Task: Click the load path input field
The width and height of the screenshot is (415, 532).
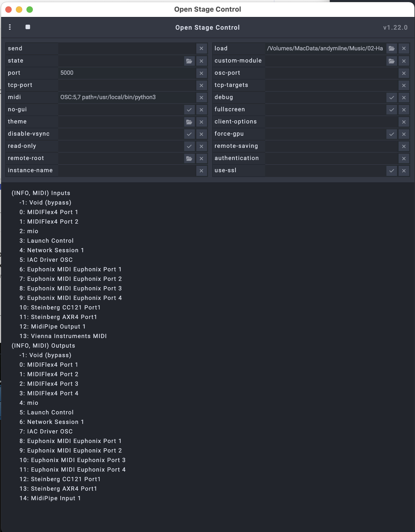Action: pyautogui.click(x=325, y=48)
